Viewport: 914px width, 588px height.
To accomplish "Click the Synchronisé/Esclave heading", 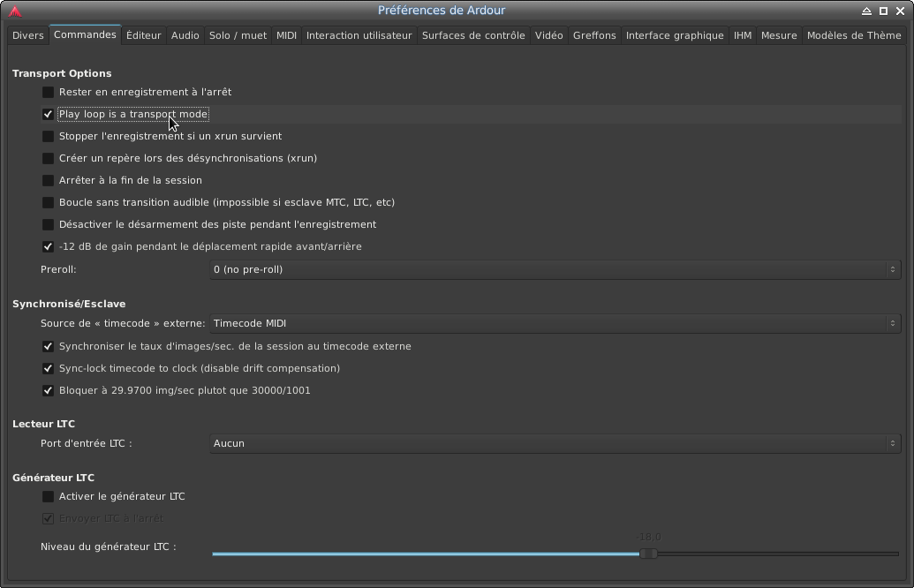I will (69, 305).
